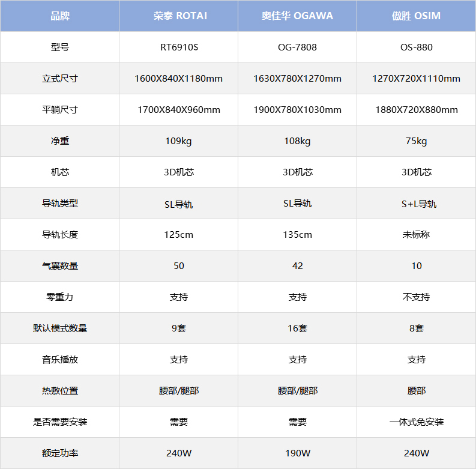Select the 8套 cell

tap(416, 328)
